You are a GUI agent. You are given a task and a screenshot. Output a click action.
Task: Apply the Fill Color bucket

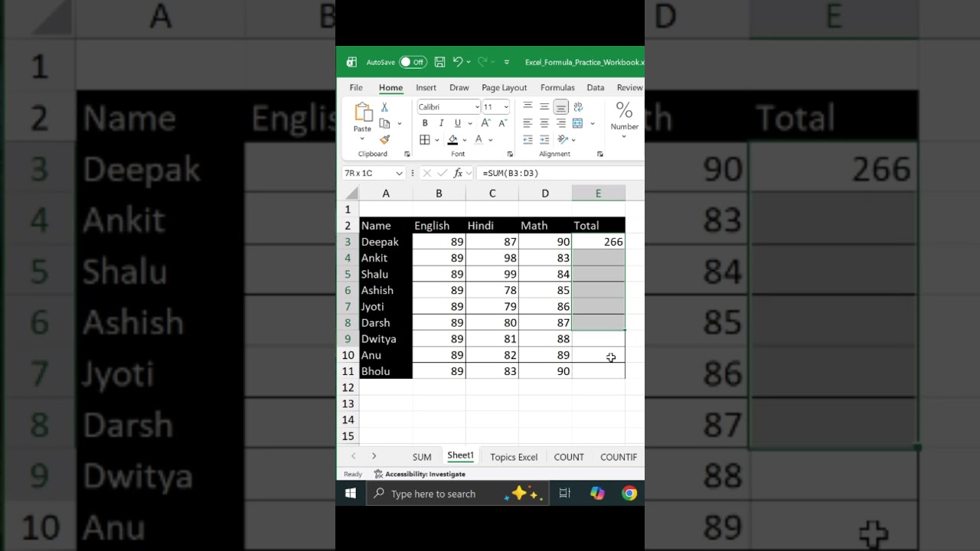tap(452, 140)
